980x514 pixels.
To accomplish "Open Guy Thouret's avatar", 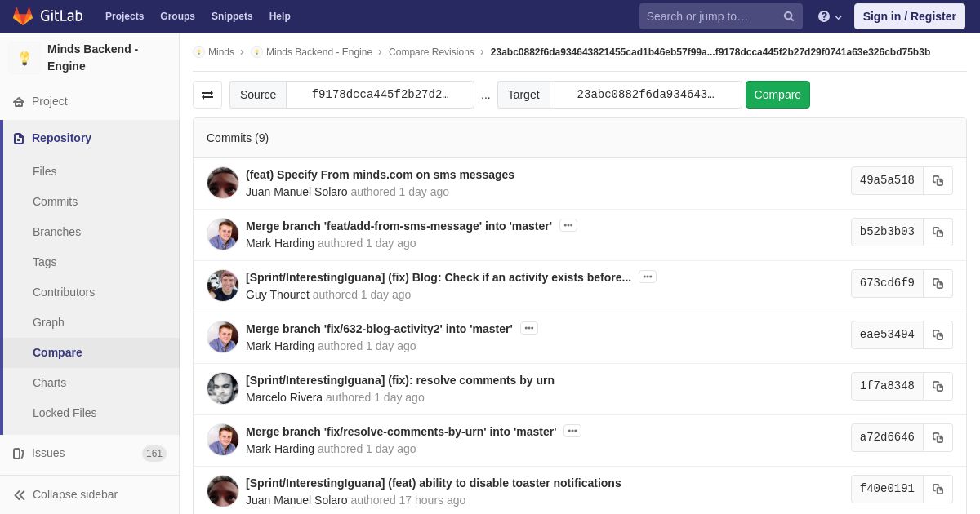I will 223,286.
